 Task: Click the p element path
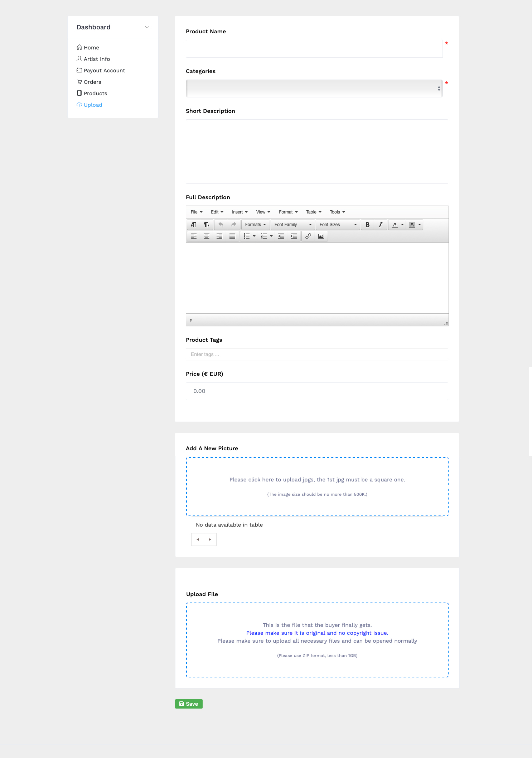[x=191, y=320]
